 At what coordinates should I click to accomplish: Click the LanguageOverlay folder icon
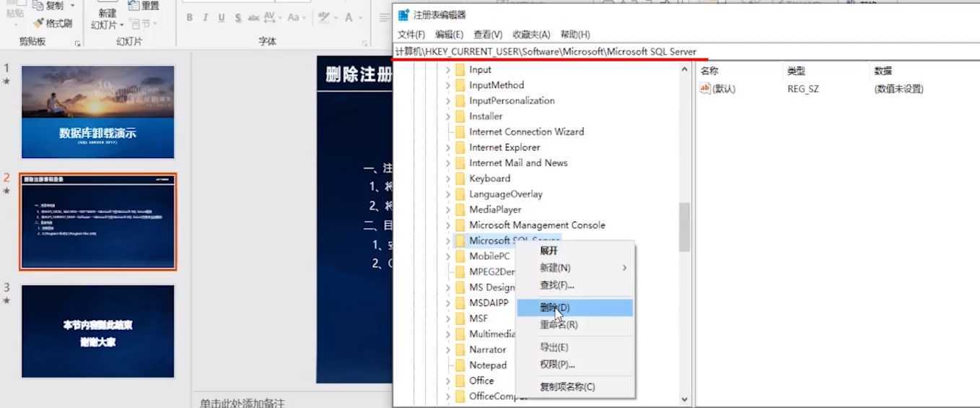coord(459,194)
